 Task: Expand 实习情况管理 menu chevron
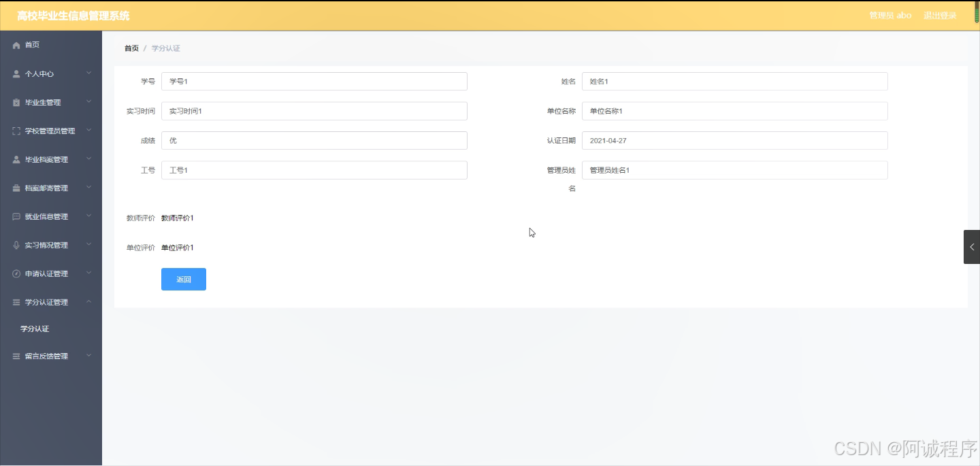pos(88,244)
